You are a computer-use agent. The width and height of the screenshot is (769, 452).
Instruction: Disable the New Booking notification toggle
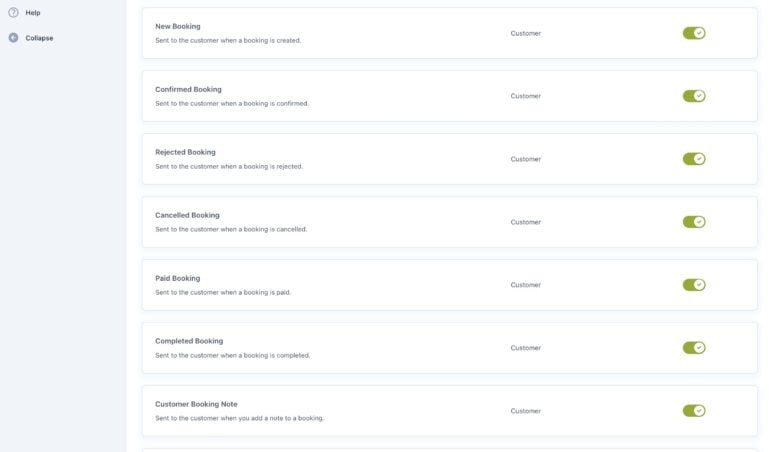694,33
